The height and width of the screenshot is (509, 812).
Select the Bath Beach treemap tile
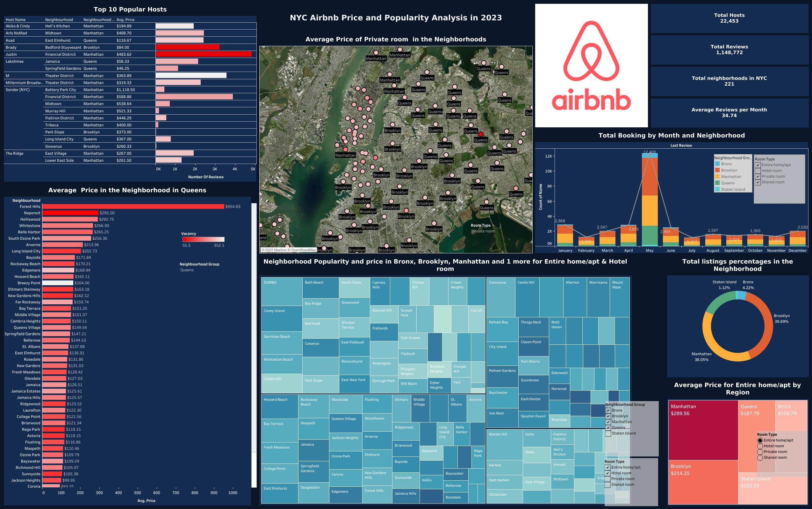320,288
